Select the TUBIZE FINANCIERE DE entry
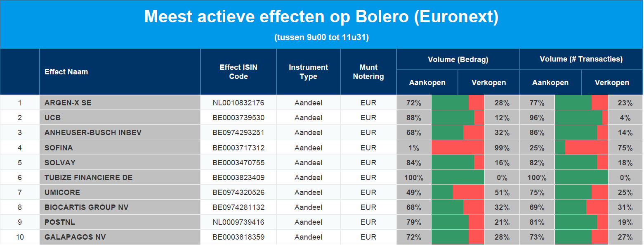 tap(88, 178)
